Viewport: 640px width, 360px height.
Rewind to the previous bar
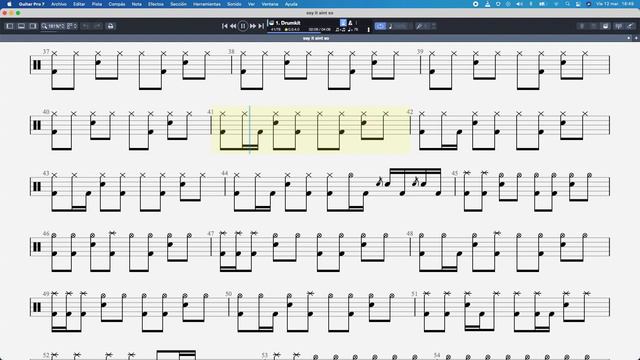pos(233,26)
